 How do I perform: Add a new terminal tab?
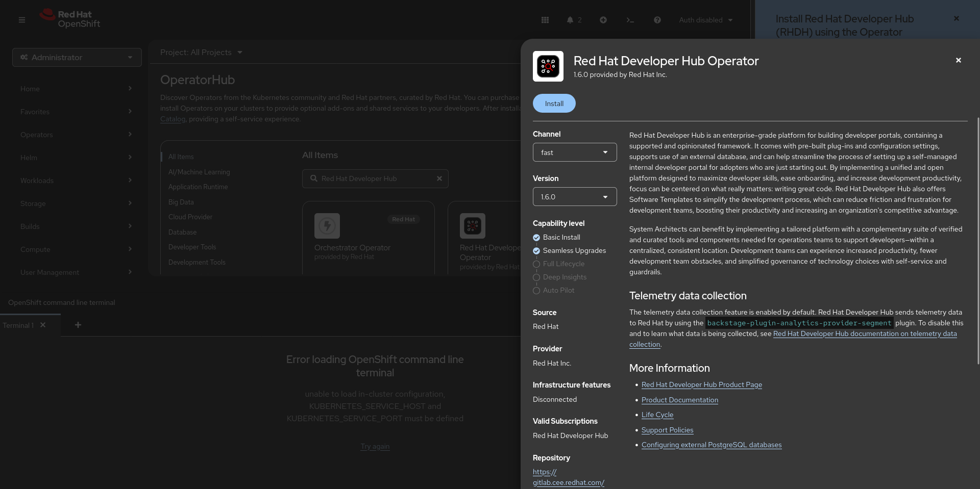78,325
